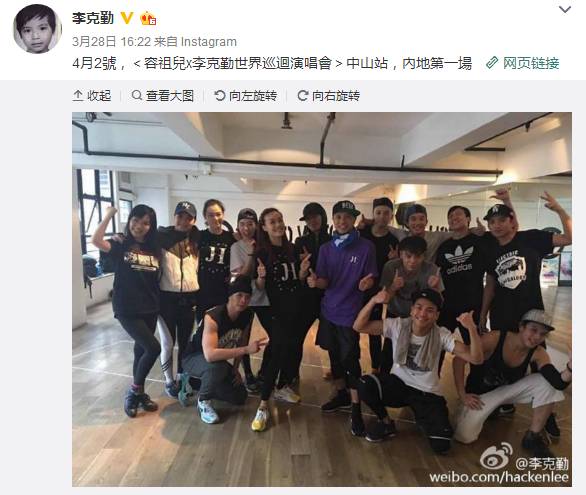
Task: Click the crown membership level icon
Action: (148, 18)
